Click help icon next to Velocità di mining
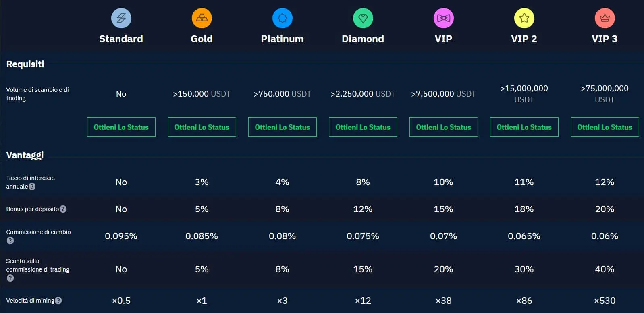 [58, 301]
